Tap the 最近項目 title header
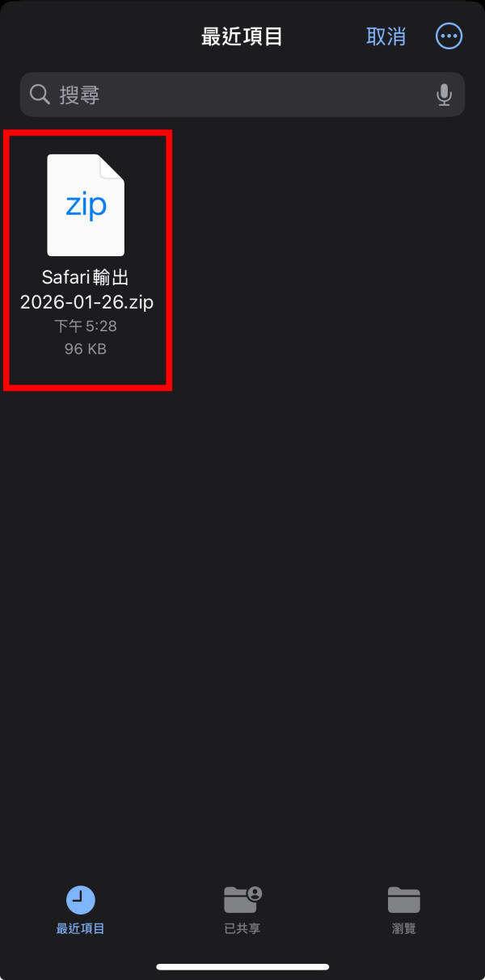The width and height of the screenshot is (485, 980). pyautogui.click(x=242, y=36)
